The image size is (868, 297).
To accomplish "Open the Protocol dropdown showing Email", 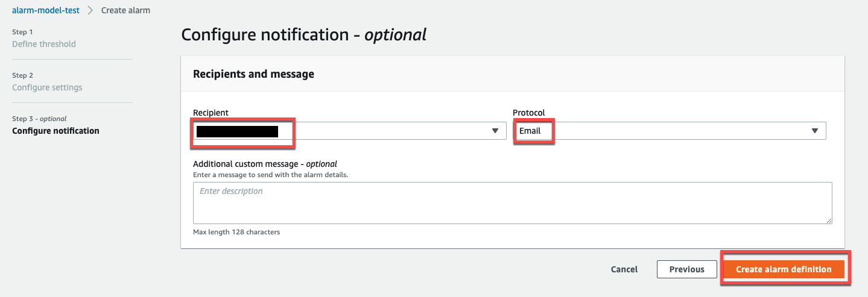I will point(664,131).
